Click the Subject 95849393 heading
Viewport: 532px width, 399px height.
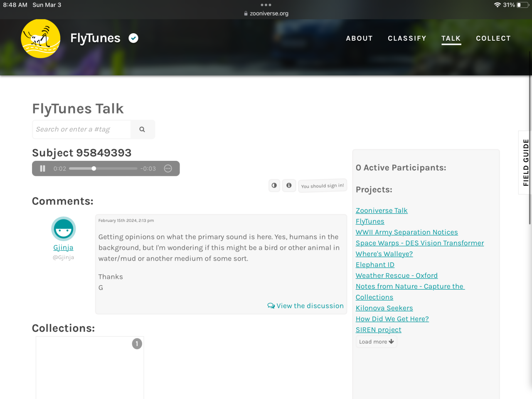82,153
